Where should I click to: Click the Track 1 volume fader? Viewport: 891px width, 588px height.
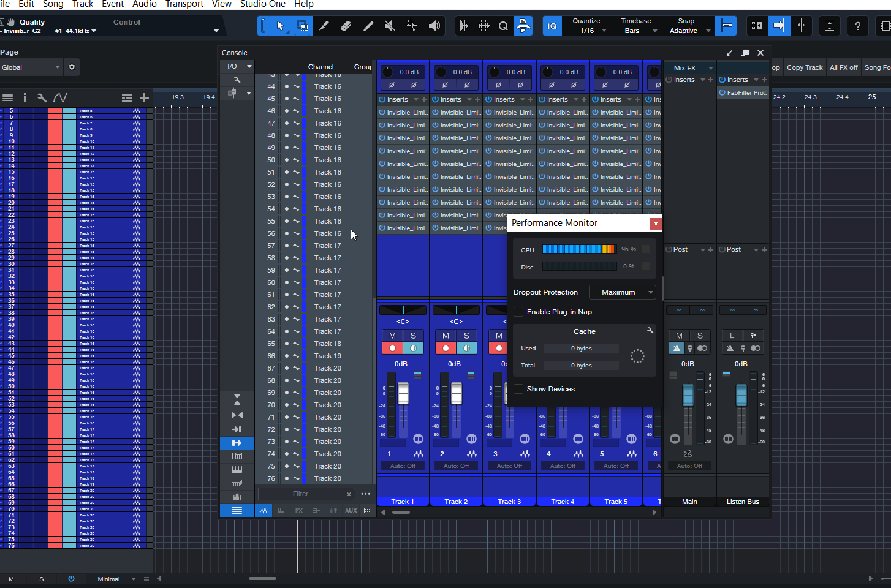click(x=403, y=393)
